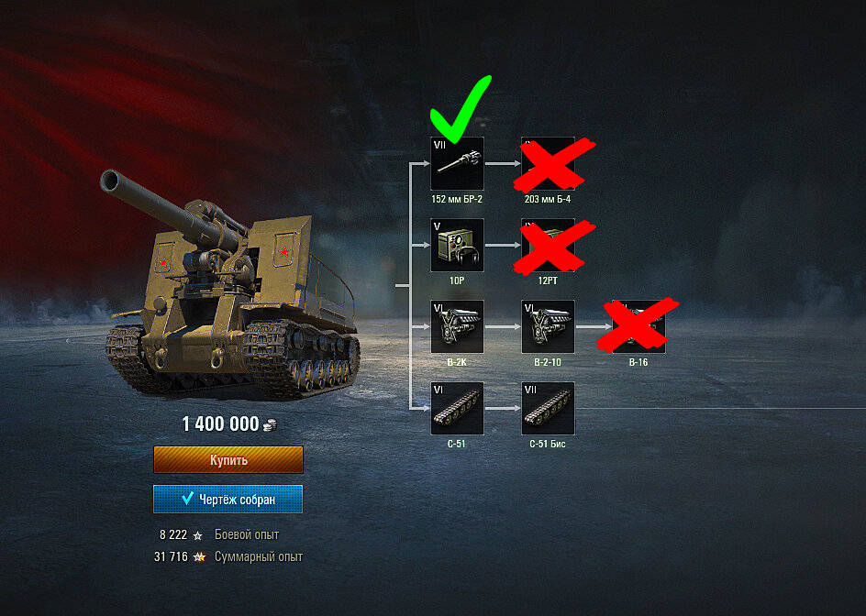Select the В-2К engine module
The width and height of the screenshot is (866, 616).
click(x=457, y=326)
